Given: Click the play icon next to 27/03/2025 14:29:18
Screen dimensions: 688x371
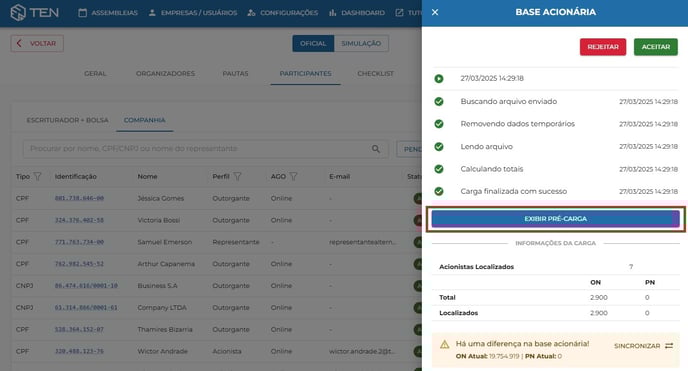Looking at the screenshot, I should (439, 78).
